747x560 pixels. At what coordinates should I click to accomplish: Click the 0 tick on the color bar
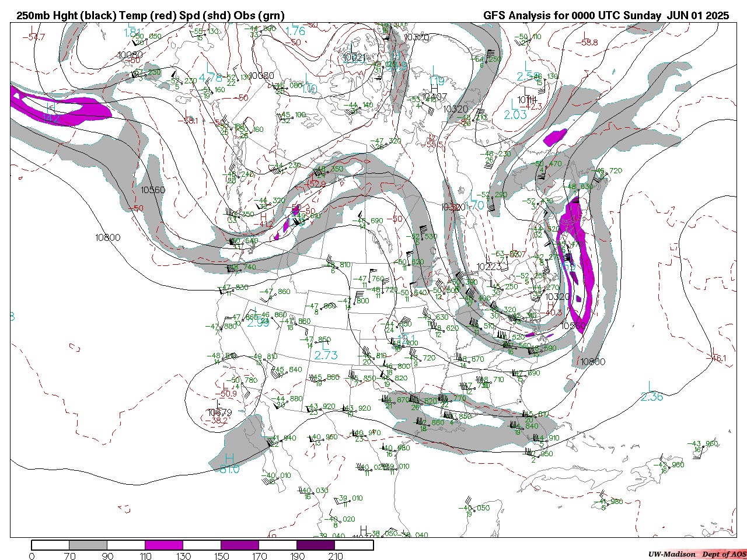(32, 556)
